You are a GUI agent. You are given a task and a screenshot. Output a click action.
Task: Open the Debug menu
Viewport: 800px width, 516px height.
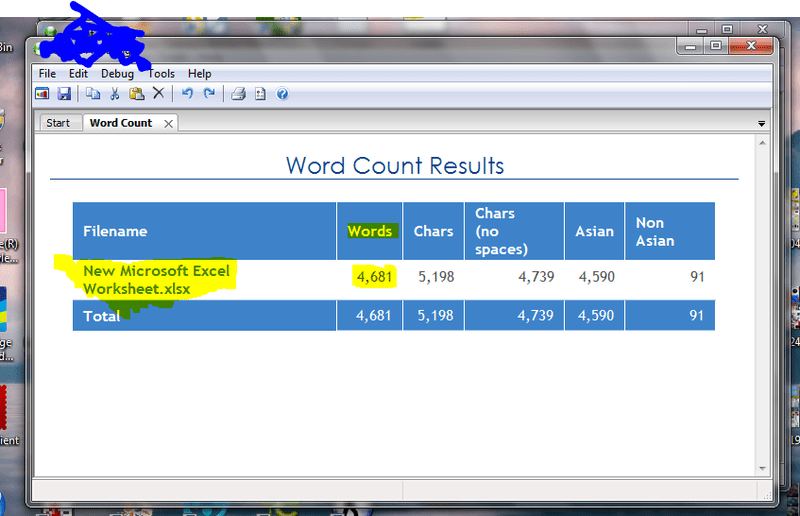(x=117, y=73)
